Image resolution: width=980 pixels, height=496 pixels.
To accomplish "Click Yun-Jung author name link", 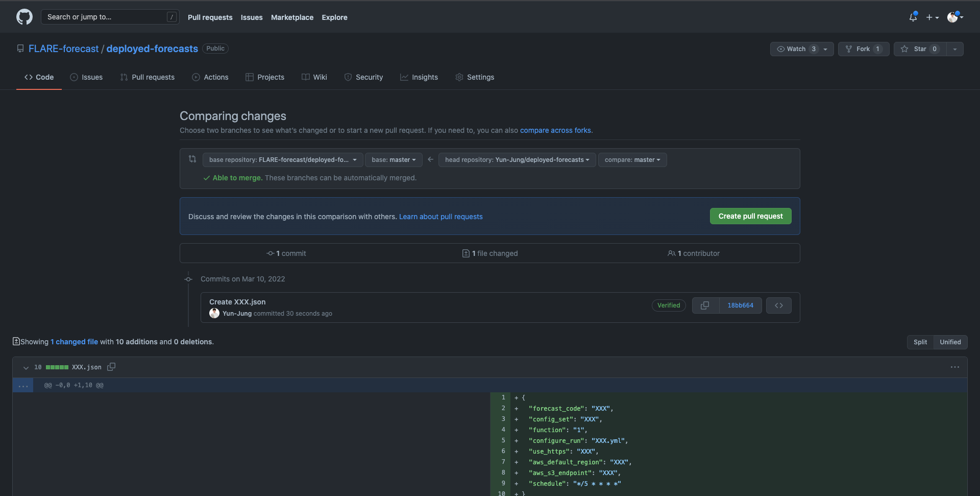I will 237,314.
